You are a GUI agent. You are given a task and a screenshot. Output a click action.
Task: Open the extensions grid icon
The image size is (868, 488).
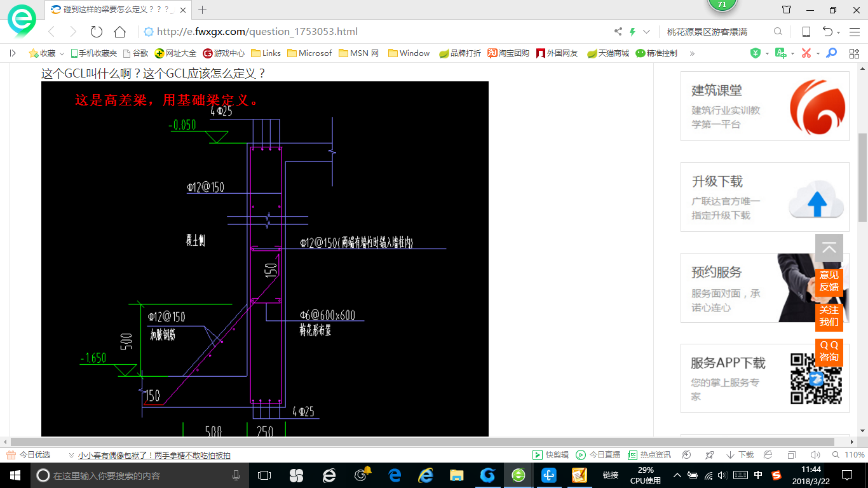tap(853, 53)
